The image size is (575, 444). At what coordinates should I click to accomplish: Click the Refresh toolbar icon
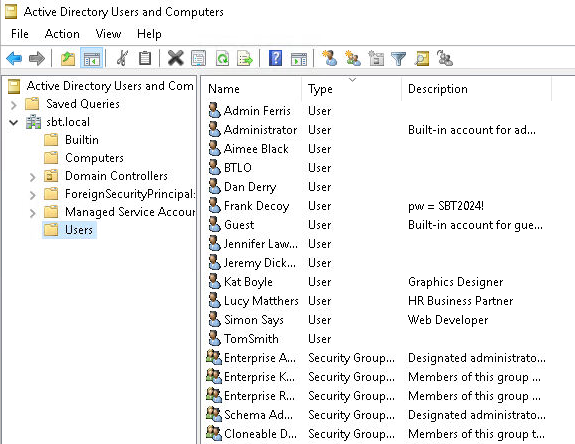coord(222,58)
